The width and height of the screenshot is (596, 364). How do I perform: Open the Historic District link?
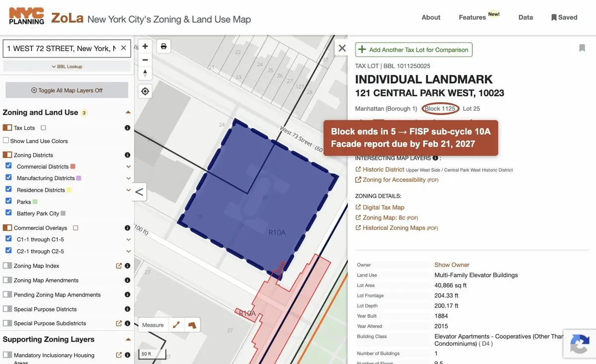coord(383,169)
